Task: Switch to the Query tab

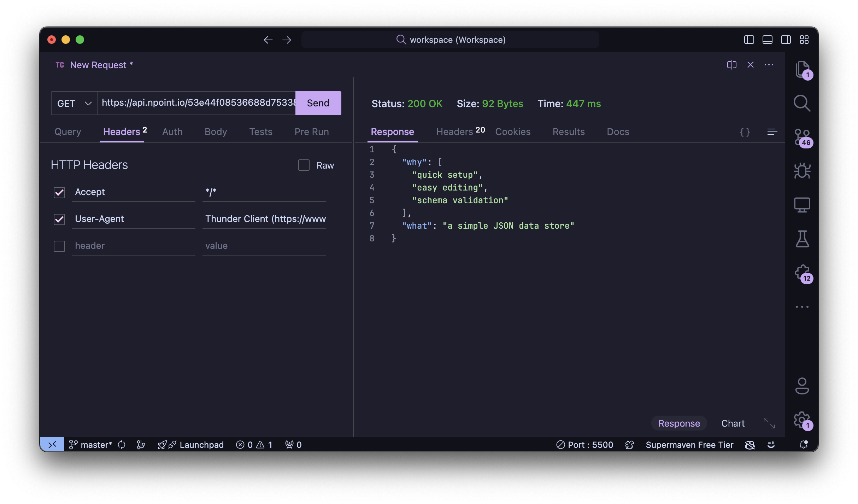Action: coord(68,132)
